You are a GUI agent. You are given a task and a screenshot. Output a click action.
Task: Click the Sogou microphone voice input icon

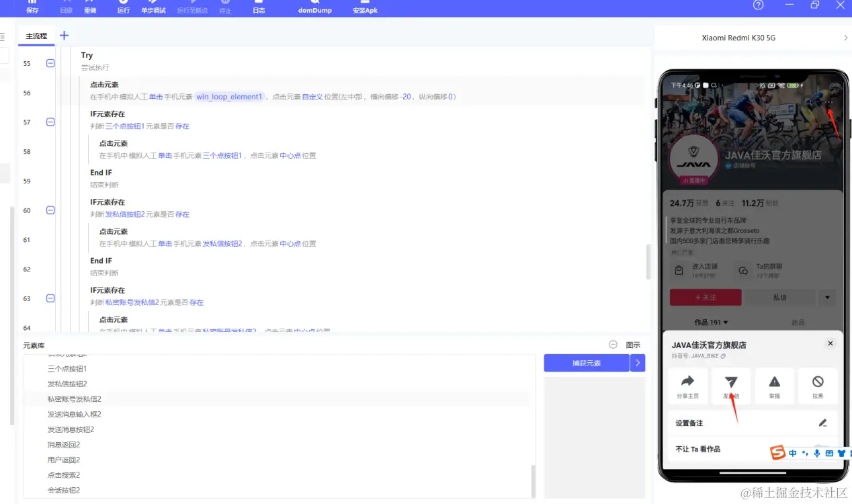pos(817,454)
